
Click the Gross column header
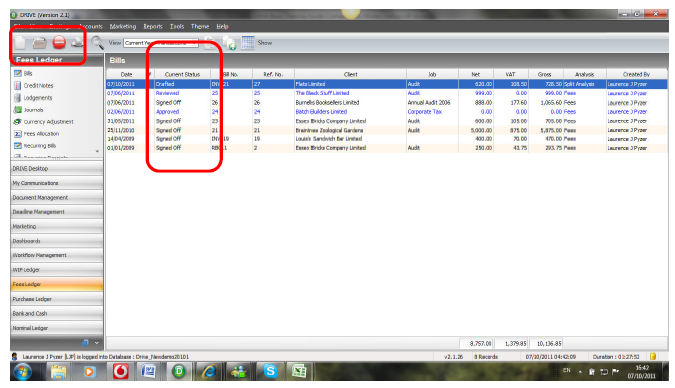tap(545, 74)
